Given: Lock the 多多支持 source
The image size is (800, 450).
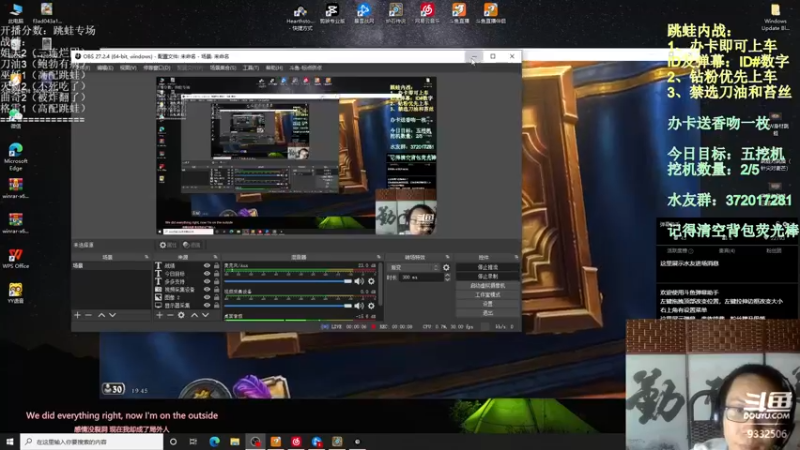Looking at the screenshot, I should click(x=217, y=282).
